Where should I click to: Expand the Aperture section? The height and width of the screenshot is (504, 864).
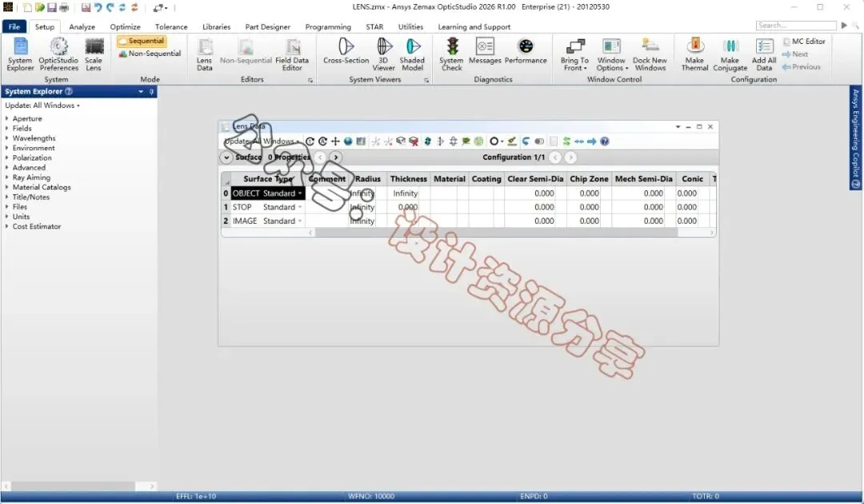point(6,118)
